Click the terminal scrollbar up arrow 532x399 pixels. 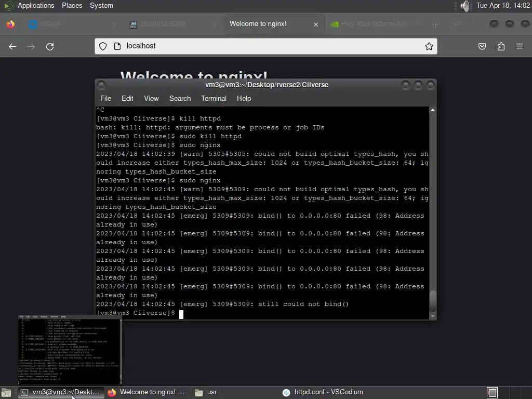[433, 110]
